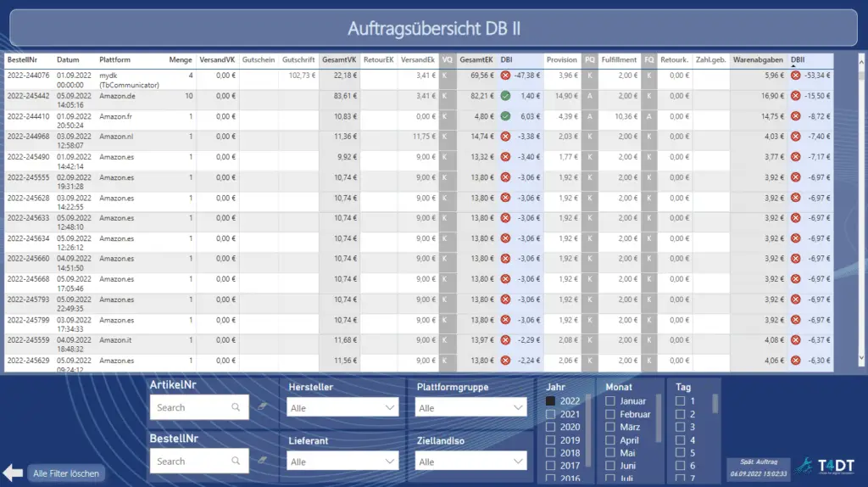This screenshot has width=868, height=487.
Task: Clear ArtikelNr filter with eraser icon
Action: tap(263, 406)
